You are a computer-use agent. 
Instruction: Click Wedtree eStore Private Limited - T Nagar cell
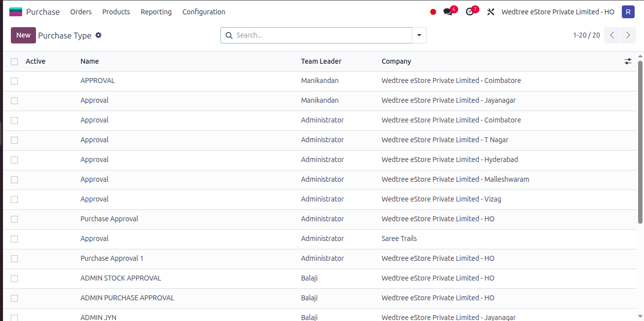coord(445,140)
